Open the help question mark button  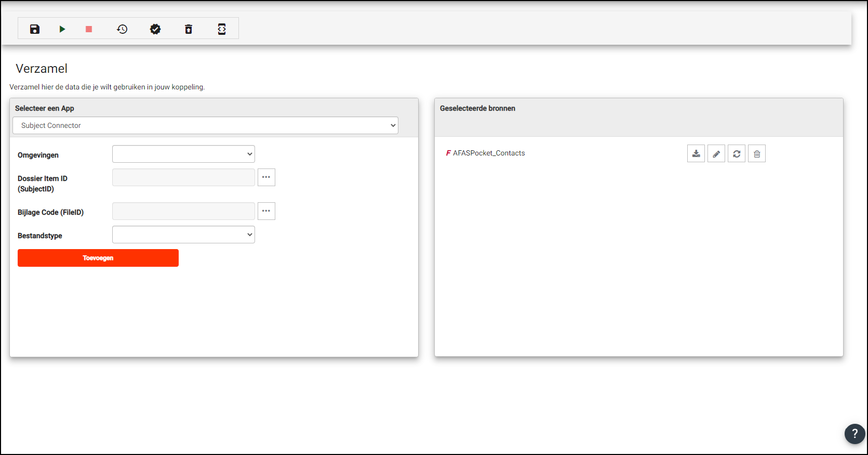(854, 434)
